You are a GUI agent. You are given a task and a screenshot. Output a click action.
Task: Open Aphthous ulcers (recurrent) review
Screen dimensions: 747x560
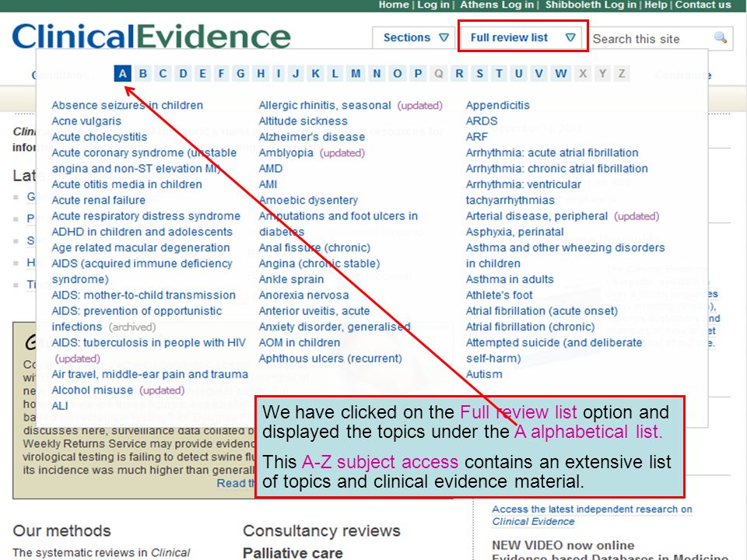(330, 359)
